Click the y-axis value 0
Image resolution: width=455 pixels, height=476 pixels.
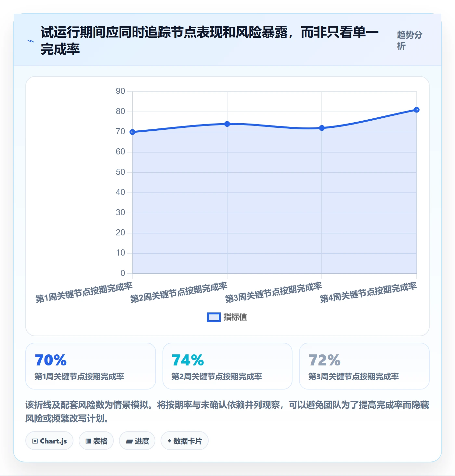[123, 273]
